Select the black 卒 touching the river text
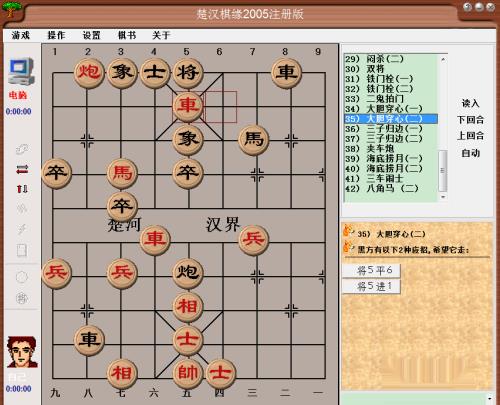Screen dimensions: 500x405 click(122, 207)
